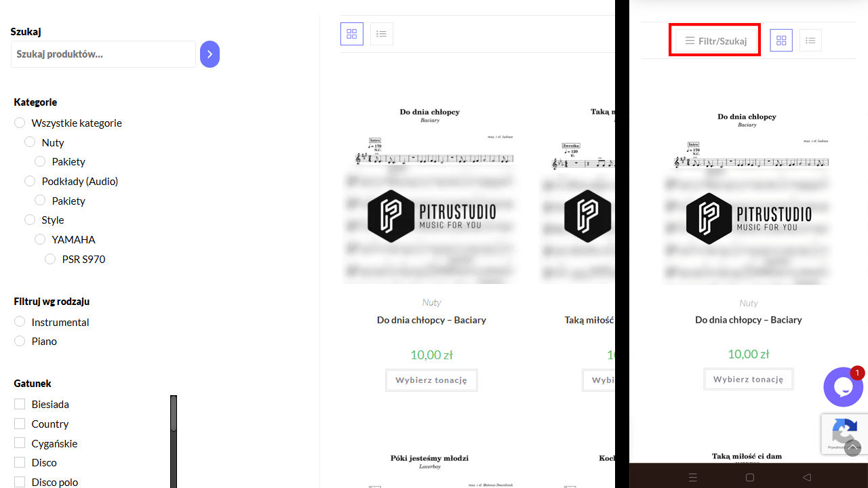This screenshot has width=868, height=488.
Task: Select grid view icon in mobile preview
Action: [x=781, y=41]
